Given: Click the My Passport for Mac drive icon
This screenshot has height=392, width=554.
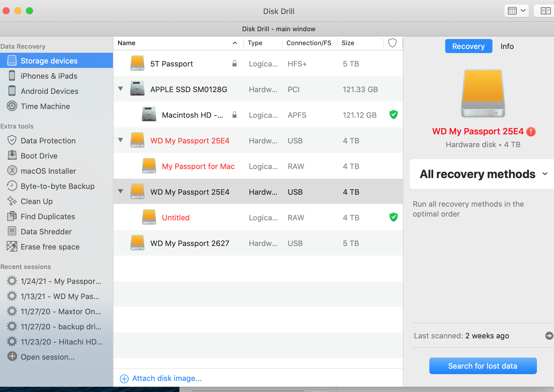Looking at the screenshot, I should pyautogui.click(x=149, y=166).
